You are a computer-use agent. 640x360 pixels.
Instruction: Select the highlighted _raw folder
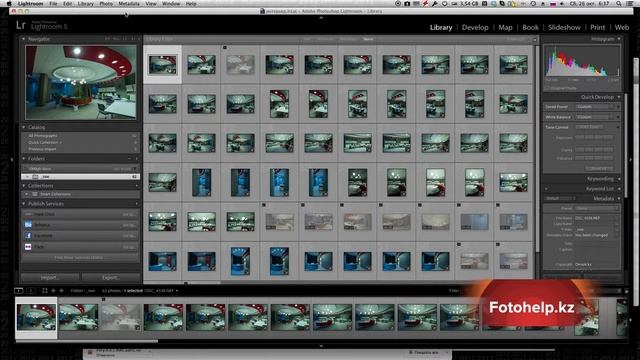point(80,177)
